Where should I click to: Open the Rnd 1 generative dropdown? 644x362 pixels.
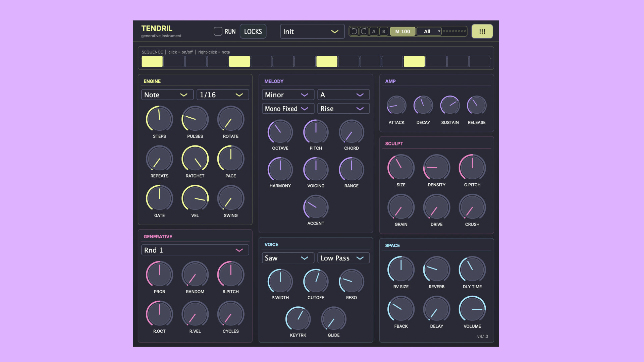pyautogui.click(x=195, y=250)
